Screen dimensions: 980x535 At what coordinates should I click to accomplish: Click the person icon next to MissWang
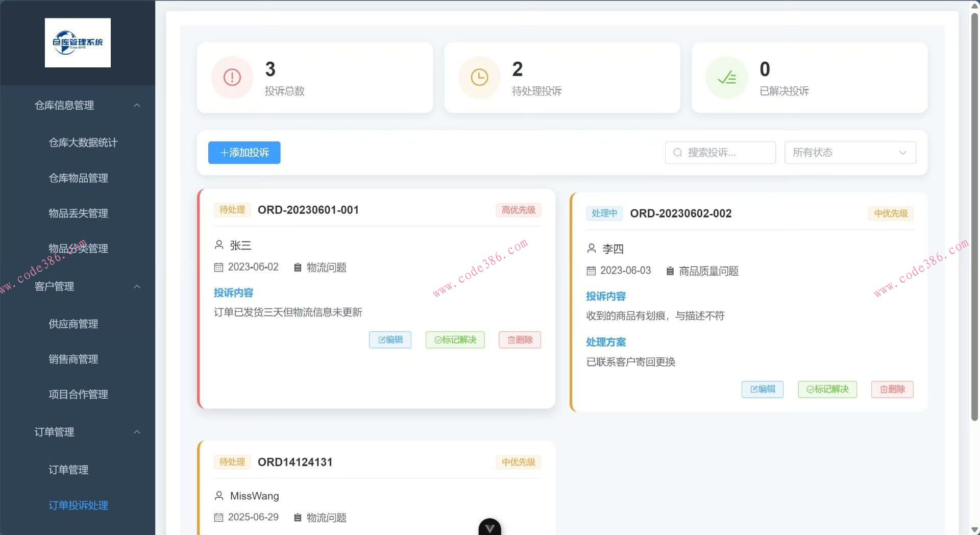tap(219, 495)
